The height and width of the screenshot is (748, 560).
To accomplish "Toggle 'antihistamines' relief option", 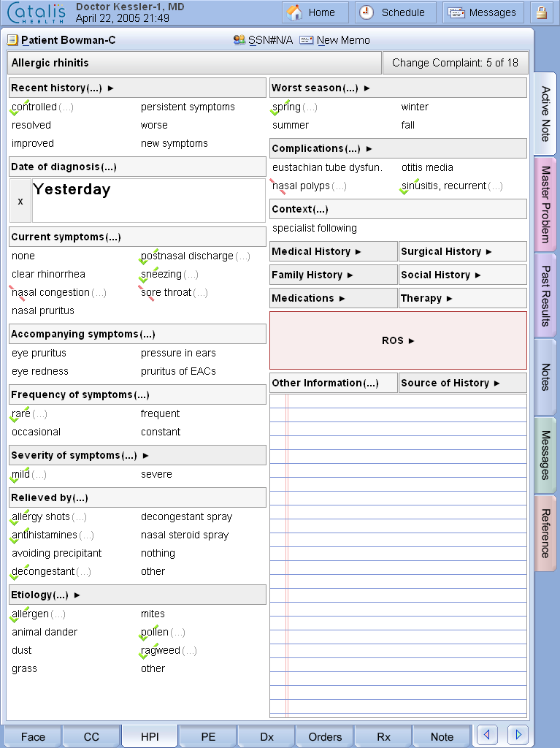I will coord(45,535).
